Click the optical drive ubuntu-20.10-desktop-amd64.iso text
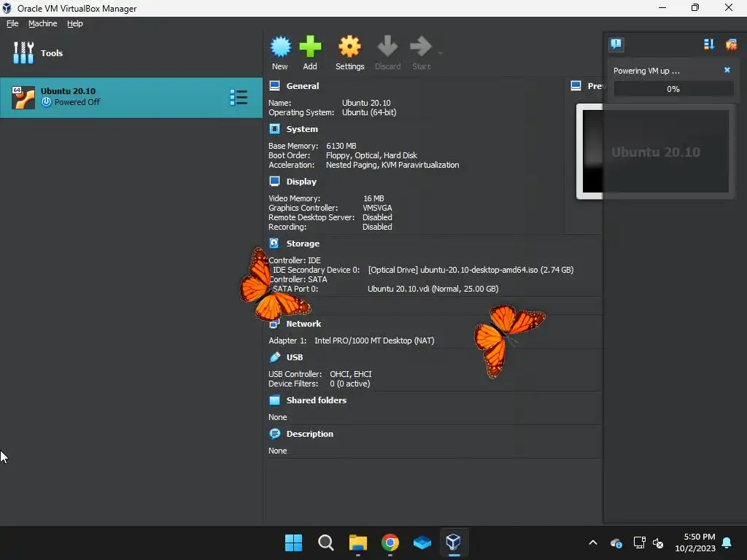 pos(471,270)
